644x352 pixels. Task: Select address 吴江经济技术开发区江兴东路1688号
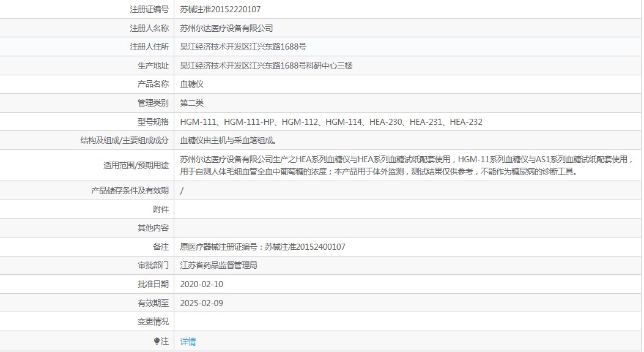coord(243,47)
